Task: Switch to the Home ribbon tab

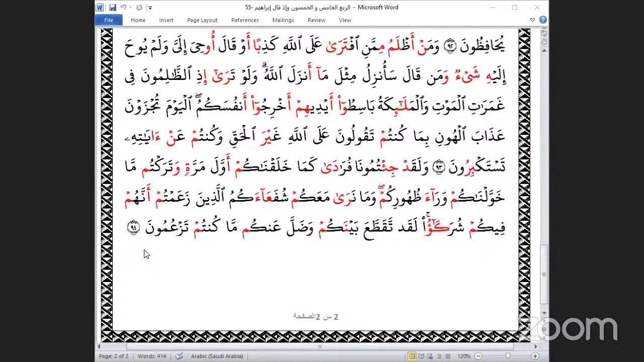Action: pos(138,20)
